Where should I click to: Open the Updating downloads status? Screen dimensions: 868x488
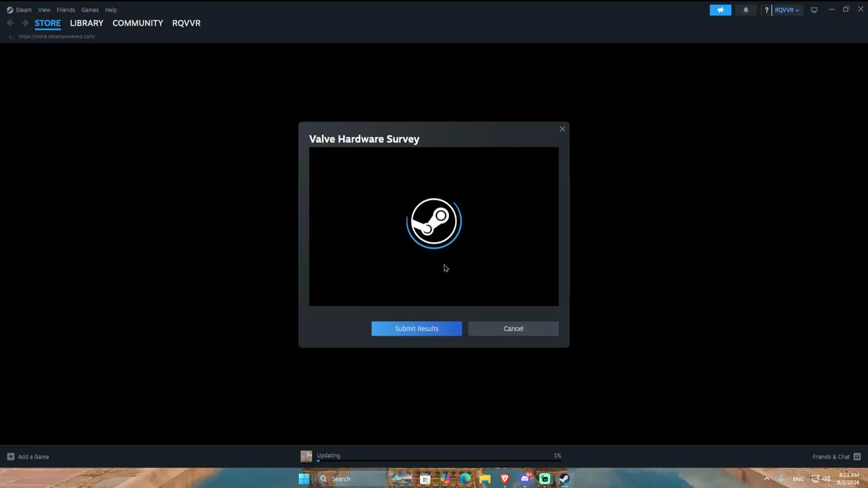point(329,455)
